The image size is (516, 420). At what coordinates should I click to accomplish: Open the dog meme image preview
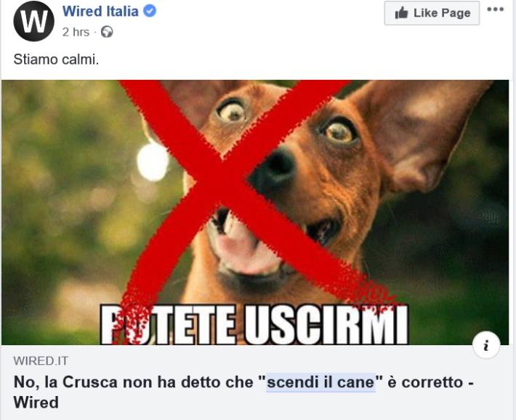[x=255, y=212]
